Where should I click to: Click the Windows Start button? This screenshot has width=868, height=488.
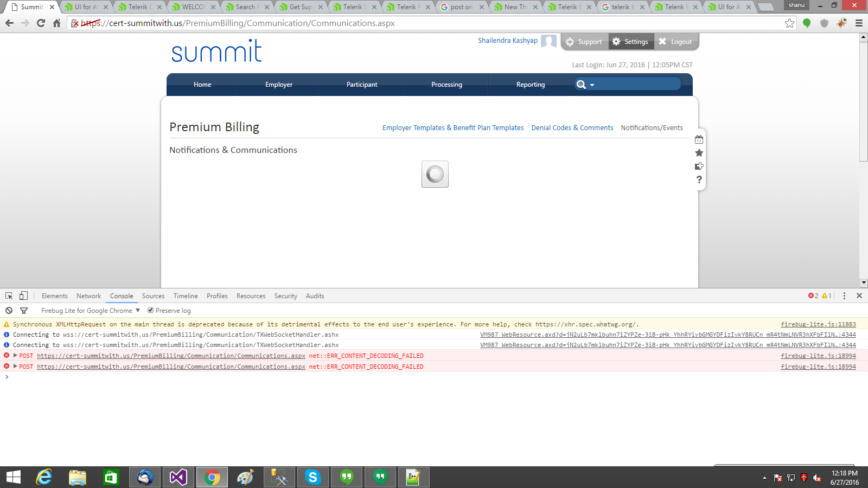click(13, 477)
